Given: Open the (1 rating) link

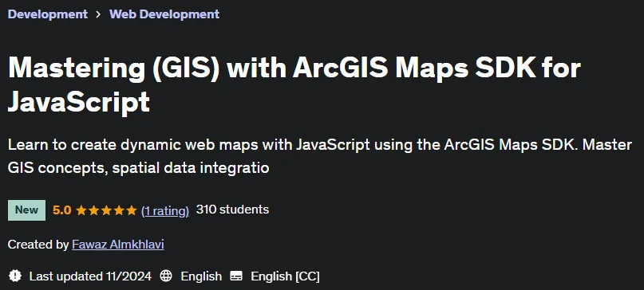Looking at the screenshot, I should coord(165,210).
